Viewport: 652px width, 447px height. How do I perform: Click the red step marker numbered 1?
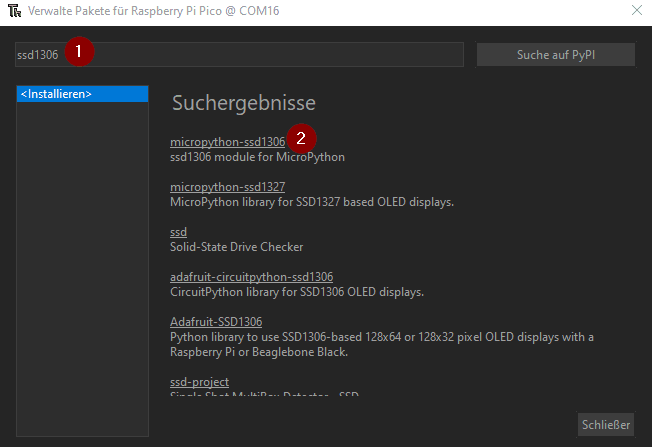coord(80,52)
